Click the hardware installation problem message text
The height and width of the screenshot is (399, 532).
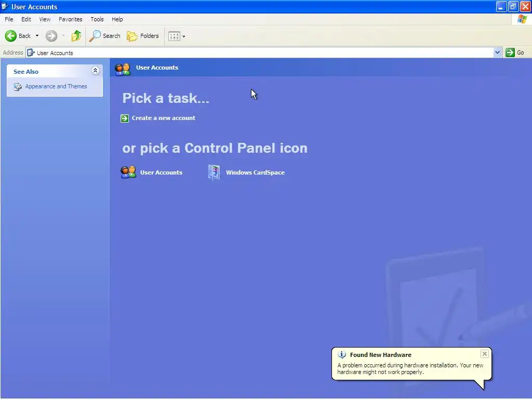tap(410, 369)
